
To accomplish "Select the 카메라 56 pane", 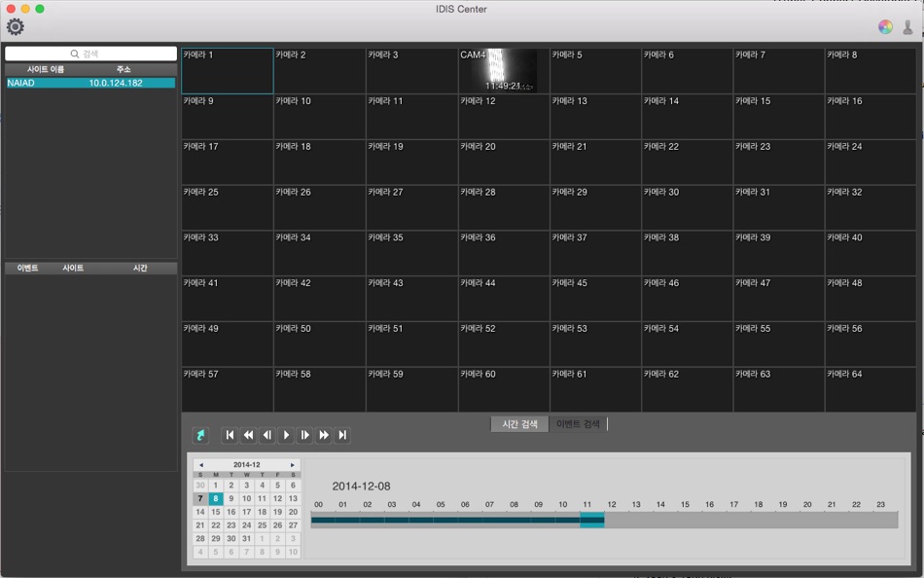I will pyautogui.click(x=871, y=343).
